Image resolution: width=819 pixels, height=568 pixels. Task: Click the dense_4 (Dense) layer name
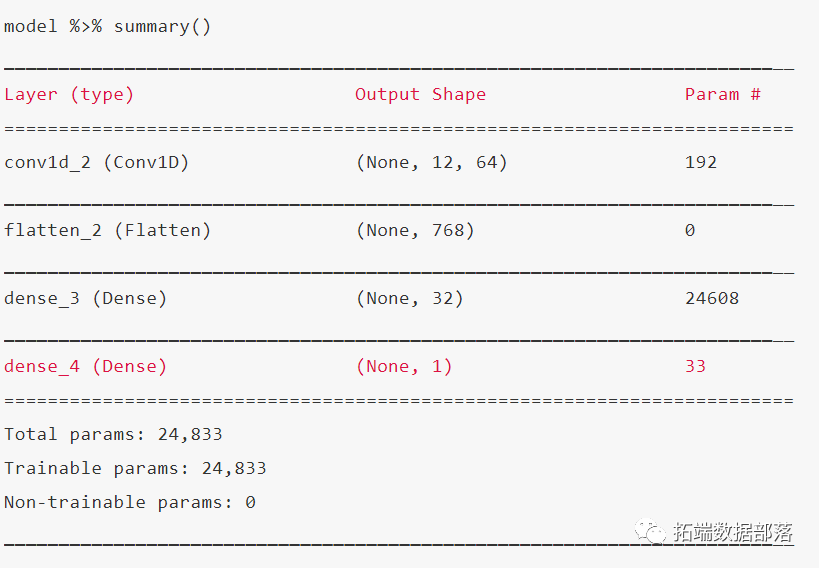click(x=86, y=366)
